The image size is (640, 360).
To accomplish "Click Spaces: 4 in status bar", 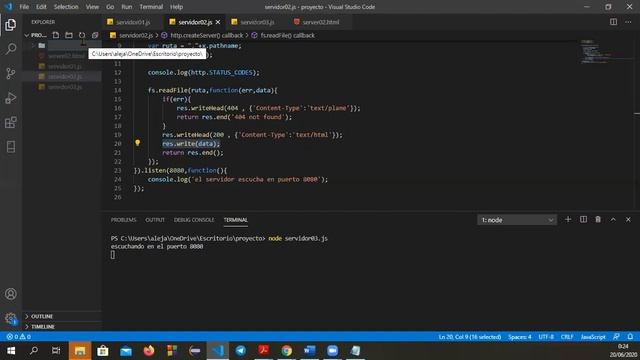I will click(x=520, y=337).
